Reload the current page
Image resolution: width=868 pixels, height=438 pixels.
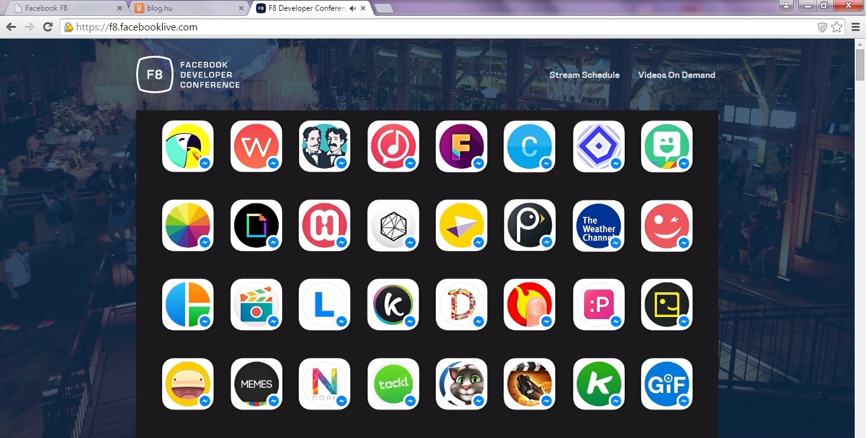click(48, 27)
